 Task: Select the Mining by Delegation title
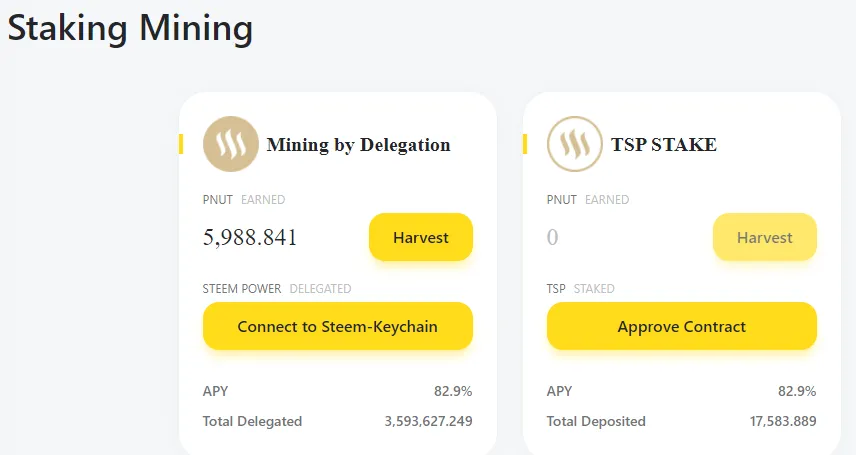pyautogui.click(x=359, y=145)
